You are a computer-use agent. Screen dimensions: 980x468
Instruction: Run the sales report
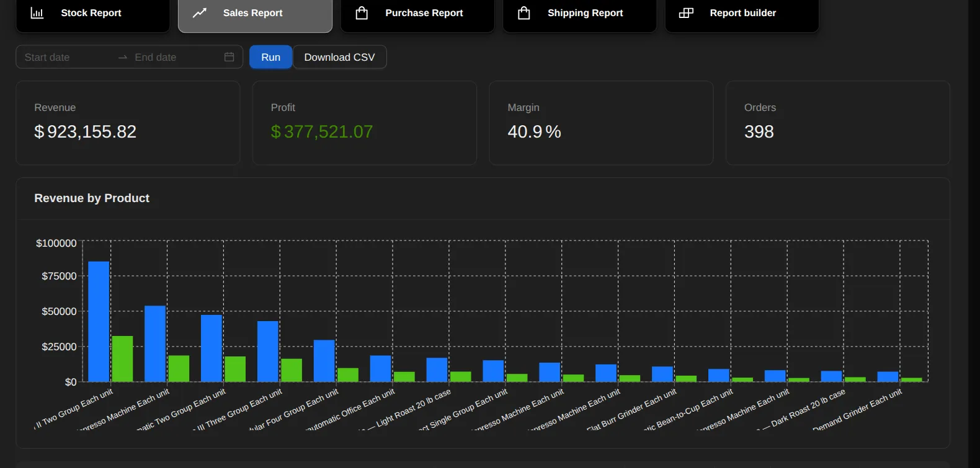click(270, 57)
